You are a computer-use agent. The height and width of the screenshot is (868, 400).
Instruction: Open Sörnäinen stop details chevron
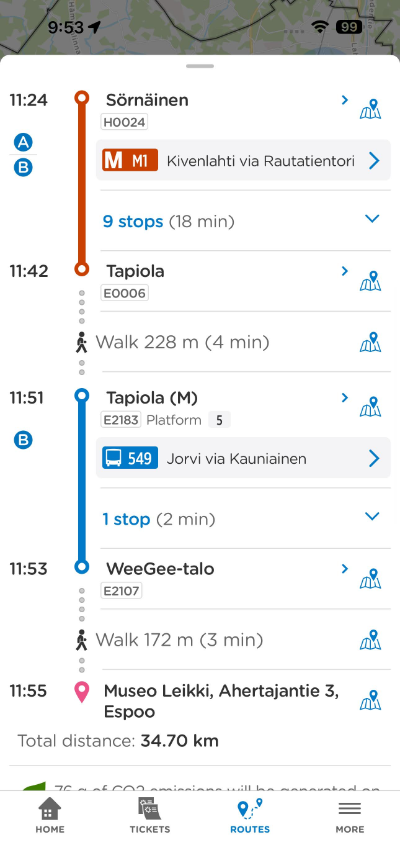point(345,100)
